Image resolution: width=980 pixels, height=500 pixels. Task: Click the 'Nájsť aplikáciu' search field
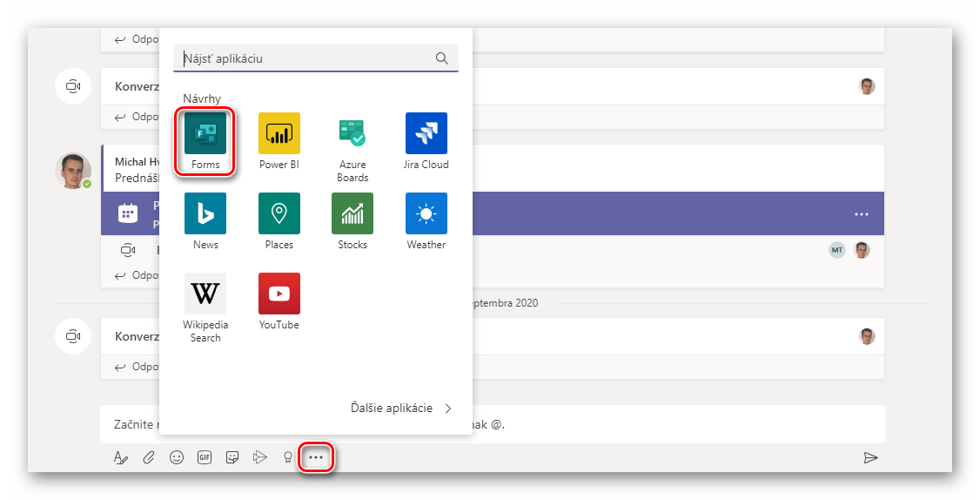(305, 58)
